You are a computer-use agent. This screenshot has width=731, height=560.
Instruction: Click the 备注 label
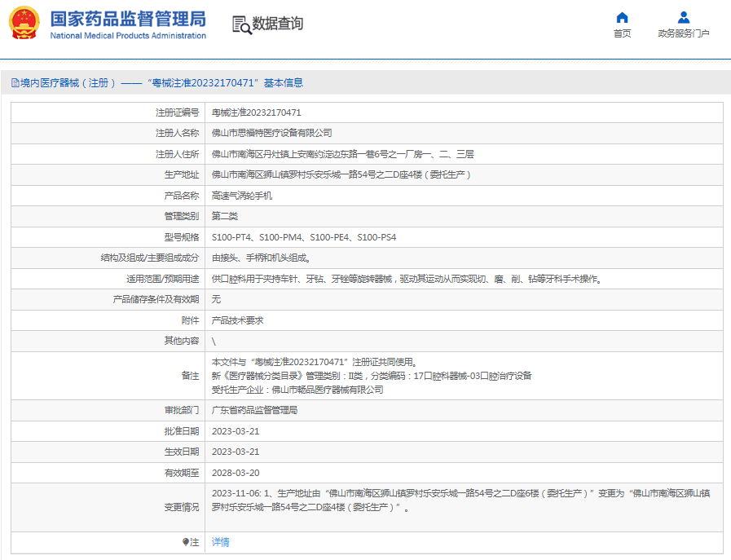coord(190,375)
